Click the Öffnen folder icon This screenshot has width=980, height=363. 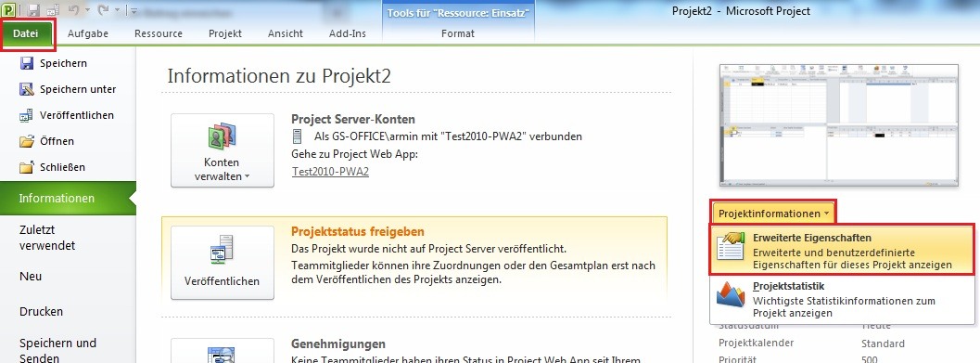[26, 141]
